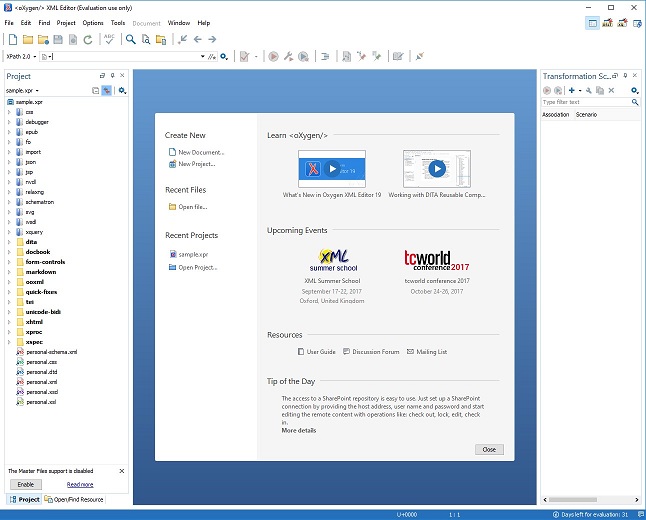Switch to the Open/Find Resource tab

click(x=74, y=499)
